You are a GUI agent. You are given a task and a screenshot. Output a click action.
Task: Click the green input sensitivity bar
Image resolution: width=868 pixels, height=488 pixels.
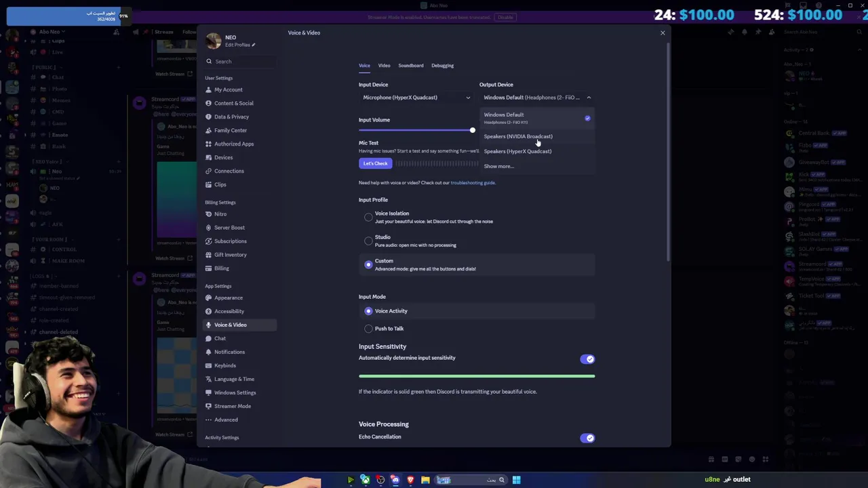[x=477, y=376]
